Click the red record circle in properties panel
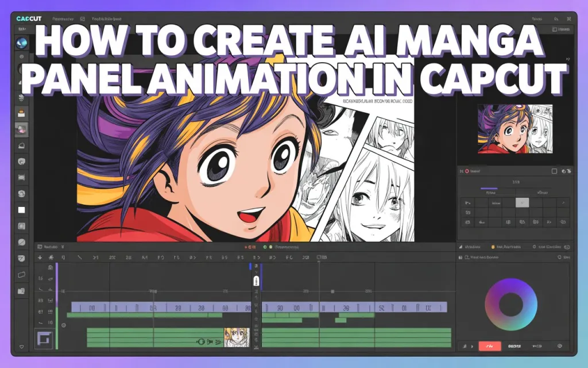 pyautogui.click(x=467, y=171)
